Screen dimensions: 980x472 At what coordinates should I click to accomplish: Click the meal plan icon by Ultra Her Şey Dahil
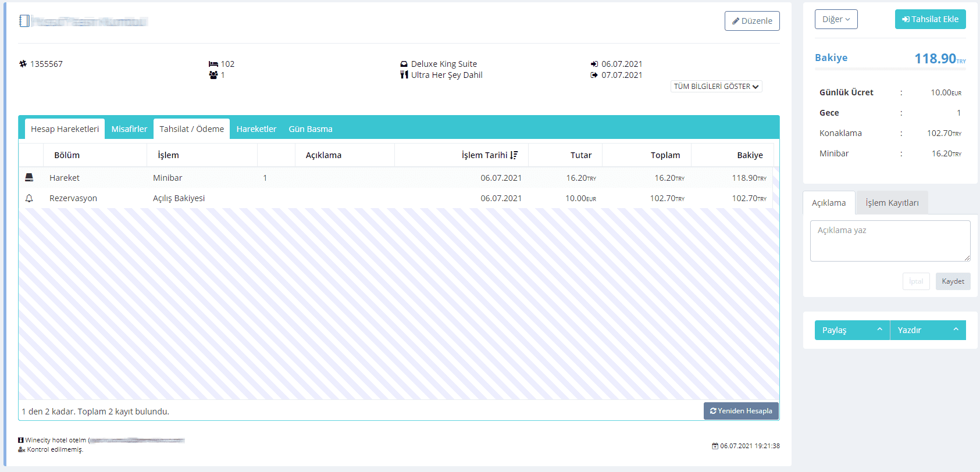coord(404,75)
